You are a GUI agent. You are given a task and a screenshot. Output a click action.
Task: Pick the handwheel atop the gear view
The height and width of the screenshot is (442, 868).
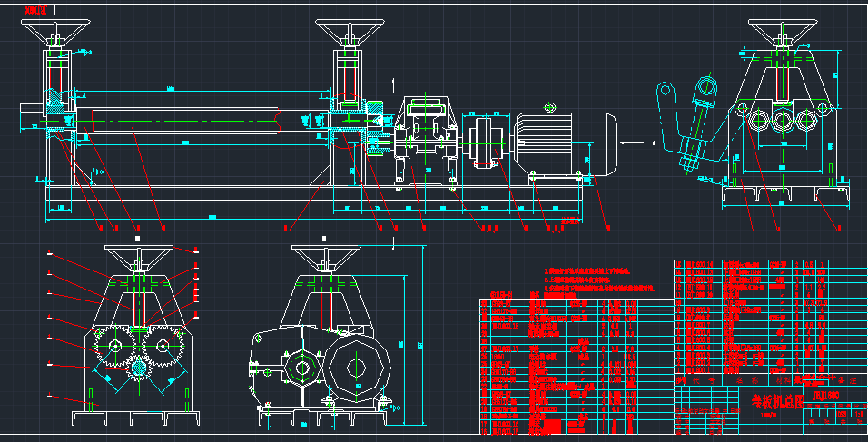[x=138, y=255]
